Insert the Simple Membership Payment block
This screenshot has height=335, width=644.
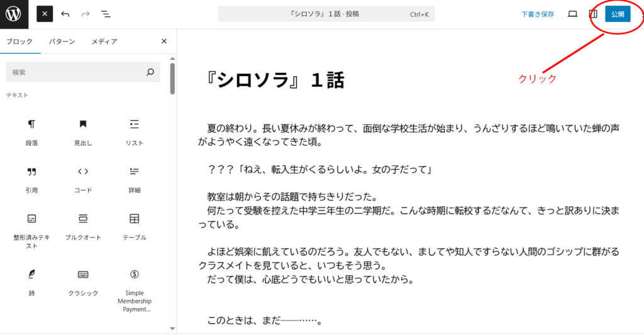click(135, 290)
